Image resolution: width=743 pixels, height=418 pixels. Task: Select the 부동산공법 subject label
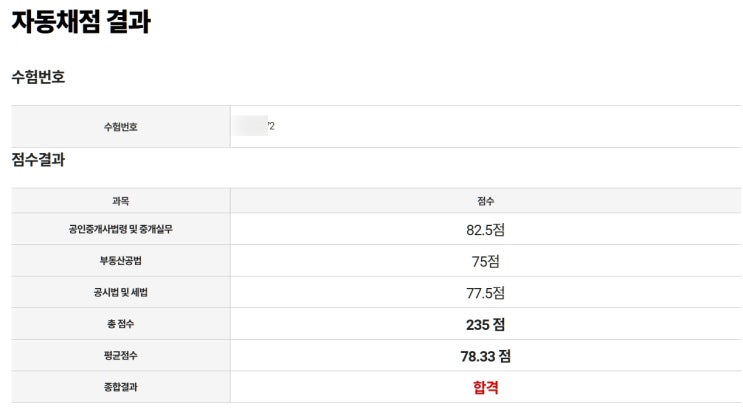(120, 261)
